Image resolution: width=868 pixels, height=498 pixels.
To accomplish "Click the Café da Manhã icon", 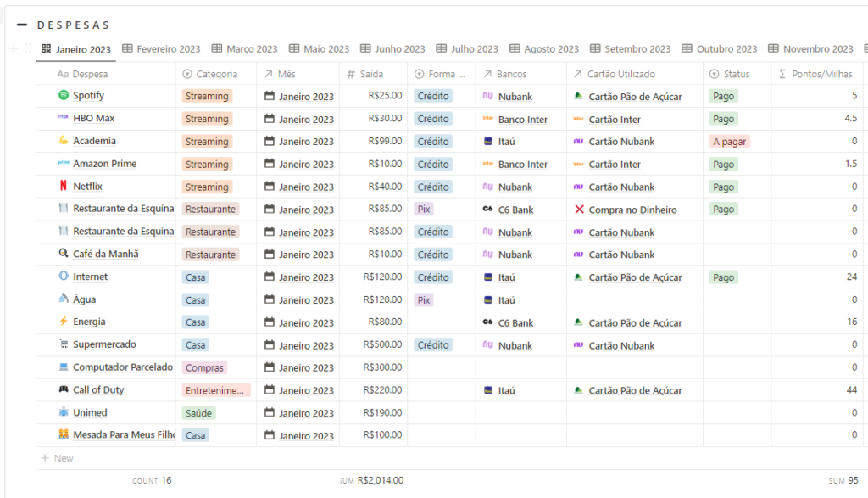I will tap(63, 255).
